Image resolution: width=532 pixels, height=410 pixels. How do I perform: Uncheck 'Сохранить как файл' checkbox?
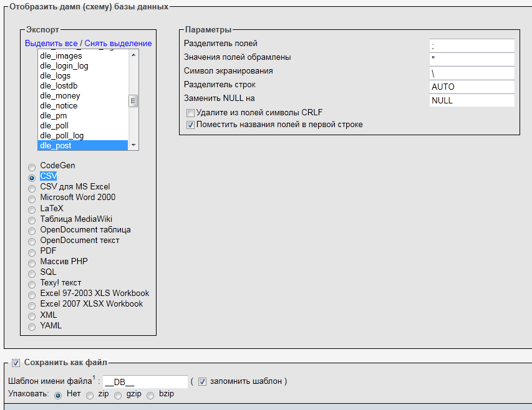[16, 362]
